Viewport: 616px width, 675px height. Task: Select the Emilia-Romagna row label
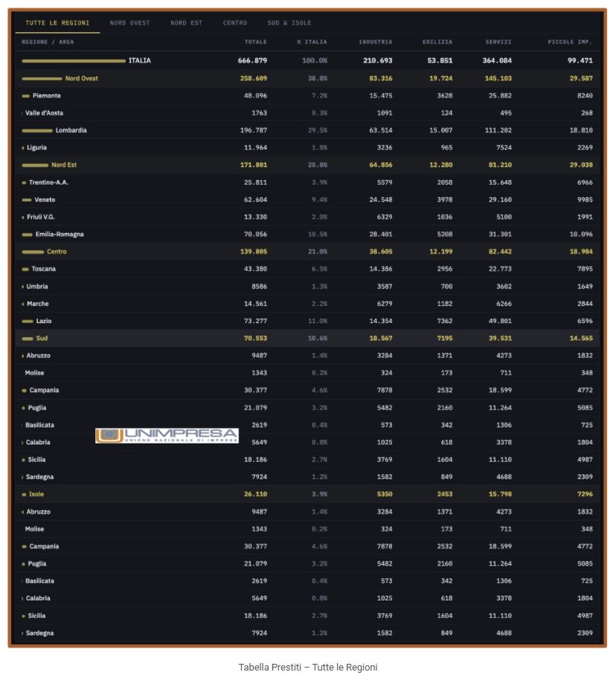pos(60,234)
